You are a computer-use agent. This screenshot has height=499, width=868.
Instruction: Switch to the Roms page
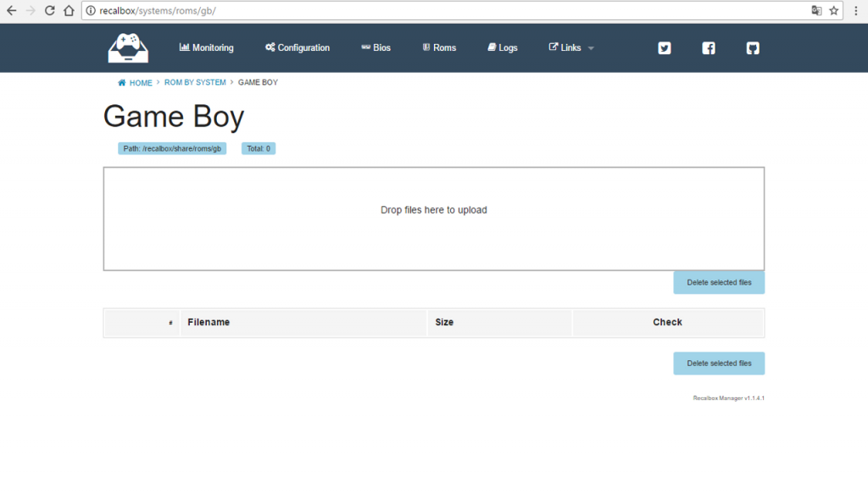click(439, 48)
